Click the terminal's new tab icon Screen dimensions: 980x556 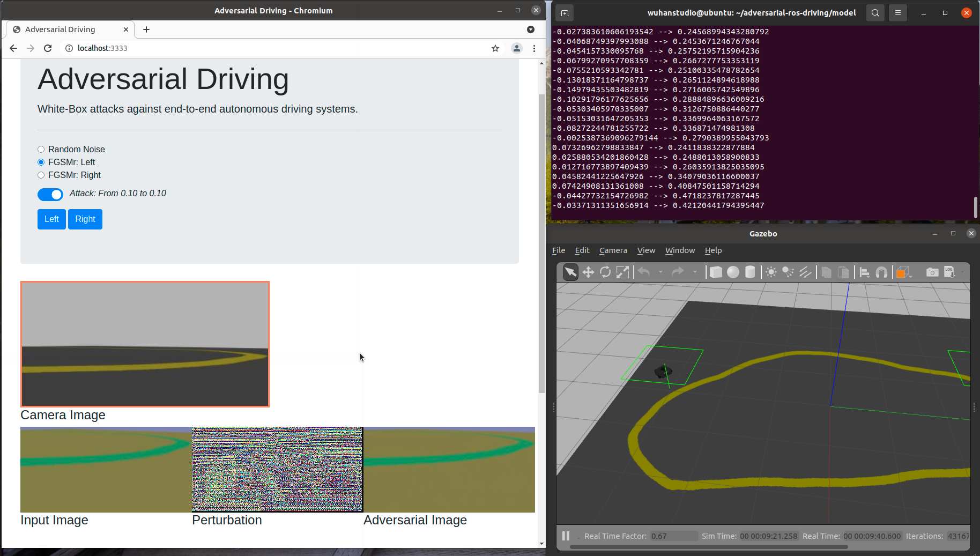pyautogui.click(x=565, y=13)
